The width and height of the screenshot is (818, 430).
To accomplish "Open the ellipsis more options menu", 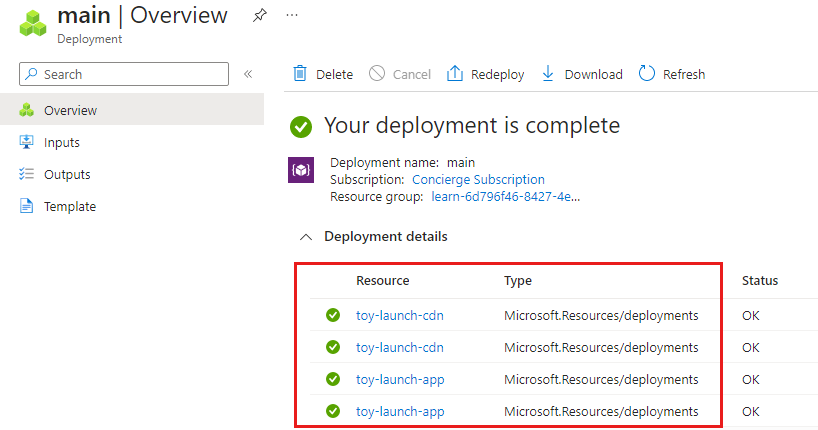I will pyautogui.click(x=292, y=16).
